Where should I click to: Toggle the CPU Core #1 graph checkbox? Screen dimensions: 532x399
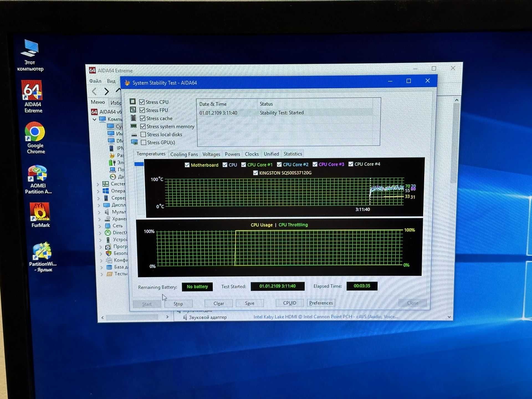[x=244, y=165]
